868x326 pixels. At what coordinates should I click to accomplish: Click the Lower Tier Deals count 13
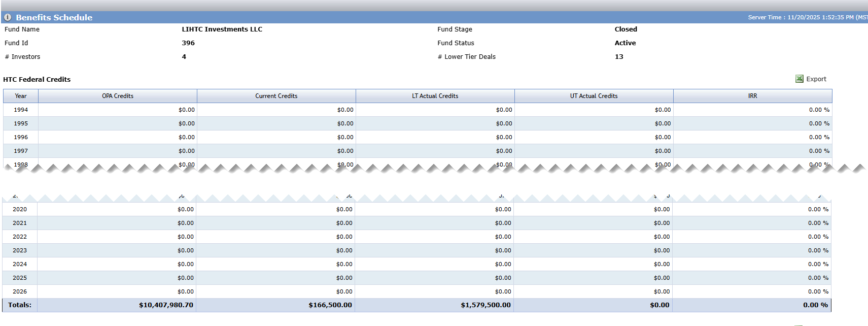619,57
